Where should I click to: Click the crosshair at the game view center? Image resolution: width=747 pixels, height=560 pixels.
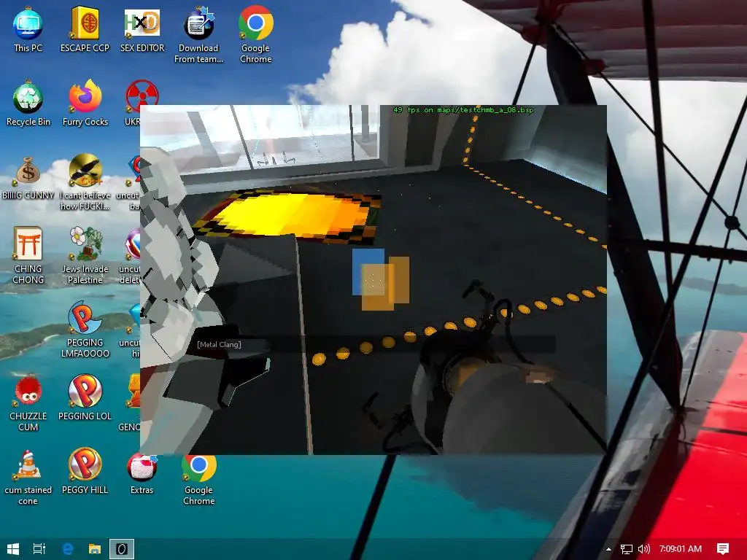(373, 281)
